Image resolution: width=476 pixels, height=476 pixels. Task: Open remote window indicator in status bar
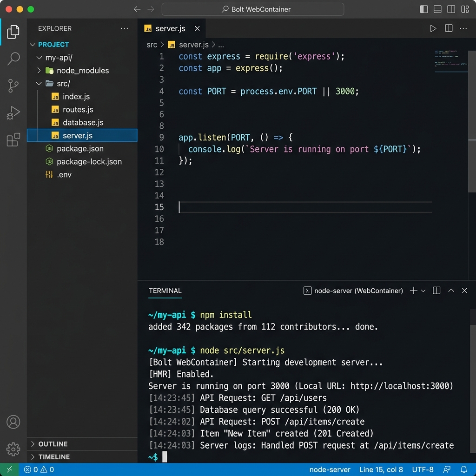point(9,469)
